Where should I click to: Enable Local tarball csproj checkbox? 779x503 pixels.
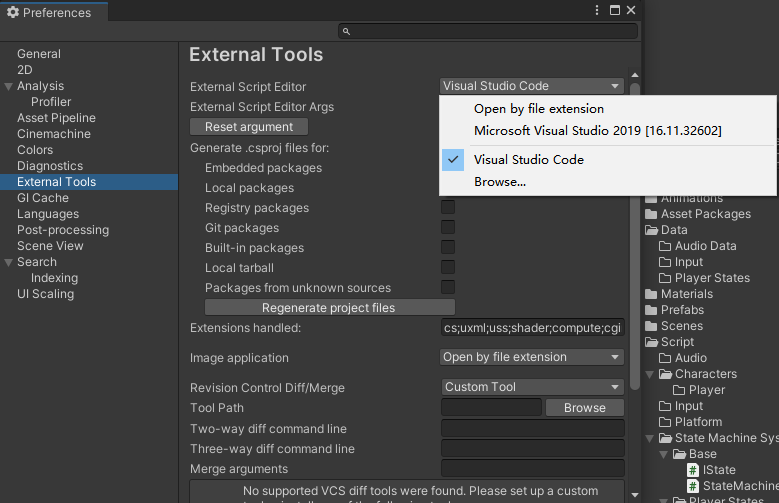pyautogui.click(x=448, y=267)
